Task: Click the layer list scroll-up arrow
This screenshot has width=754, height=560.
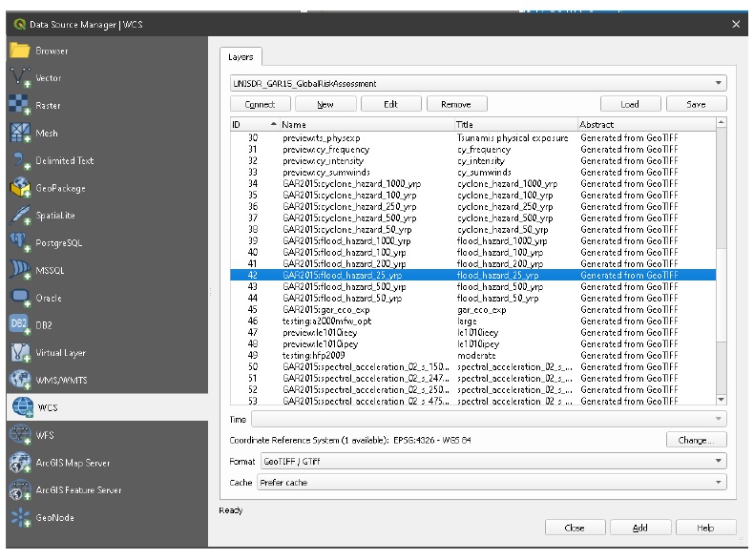Action: pos(721,122)
